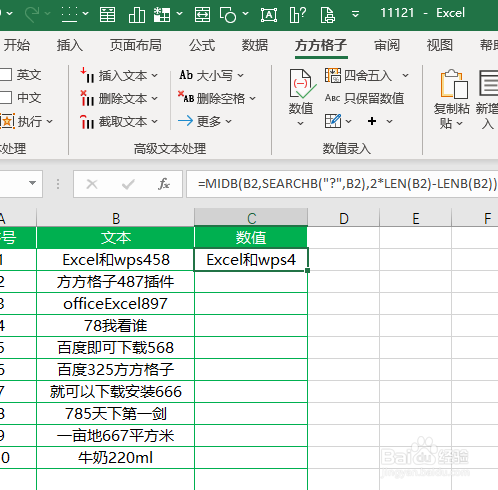Select column D header
The image size is (498, 490).
[344, 218]
